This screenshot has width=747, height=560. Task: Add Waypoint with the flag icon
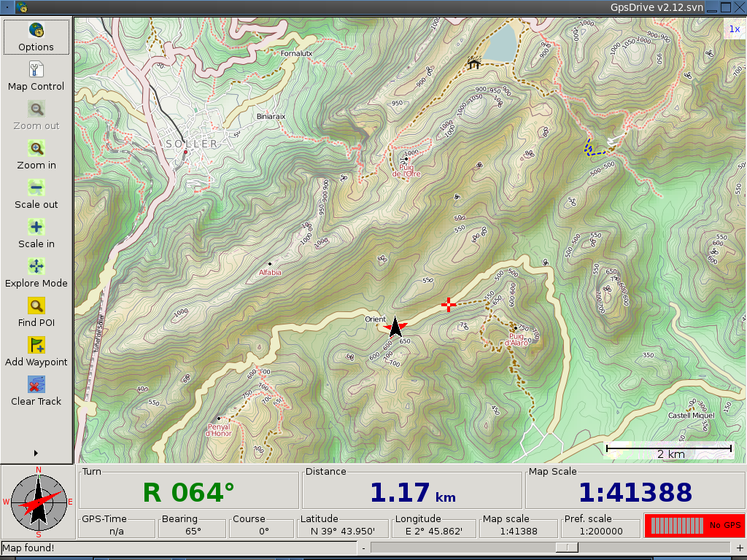(x=36, y=352)
